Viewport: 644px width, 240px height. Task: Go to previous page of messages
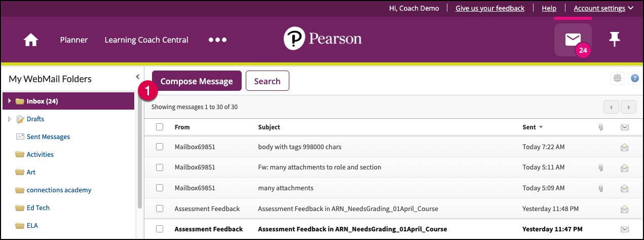pos(612,107)
